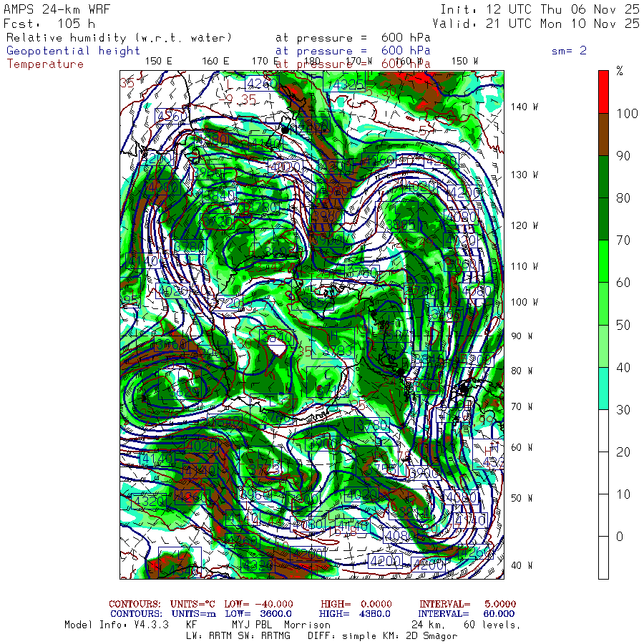
Task: Click the '20' colorbar tick label
Action: (x=623, y=452)
